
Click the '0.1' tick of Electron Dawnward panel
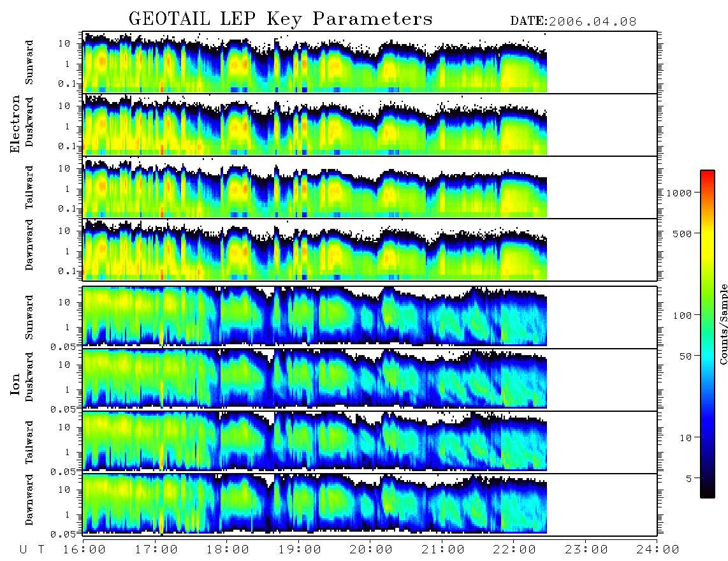66,270
